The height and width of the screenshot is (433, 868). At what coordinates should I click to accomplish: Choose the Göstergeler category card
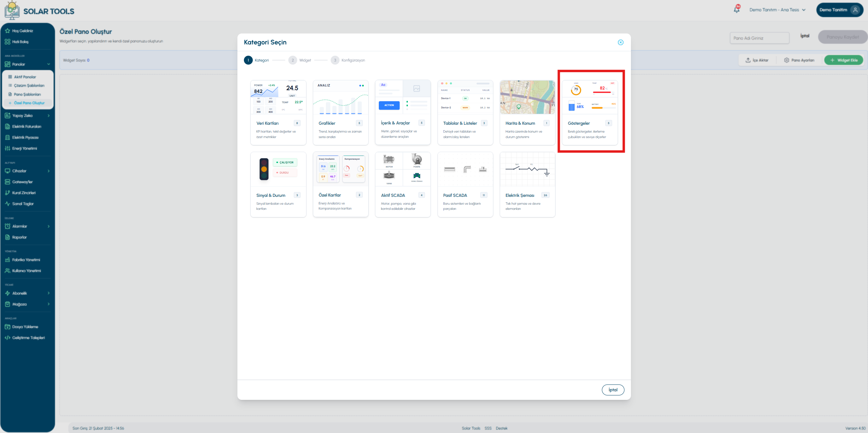point(590,113)
